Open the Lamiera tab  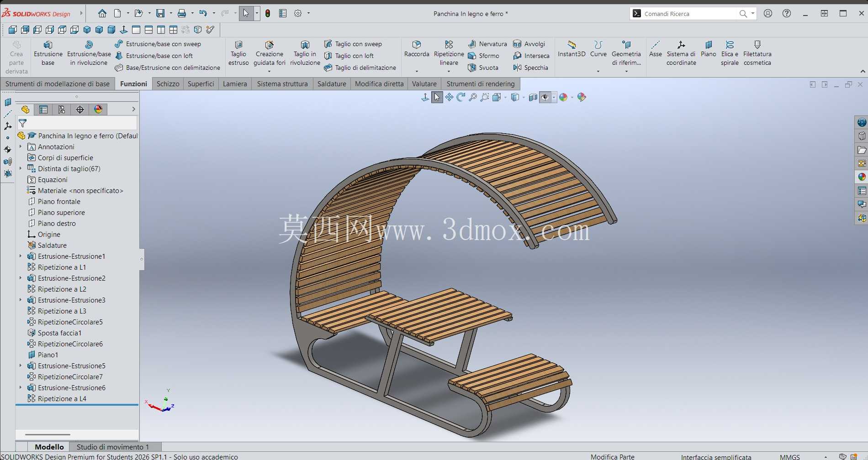[x=235, y=84]
